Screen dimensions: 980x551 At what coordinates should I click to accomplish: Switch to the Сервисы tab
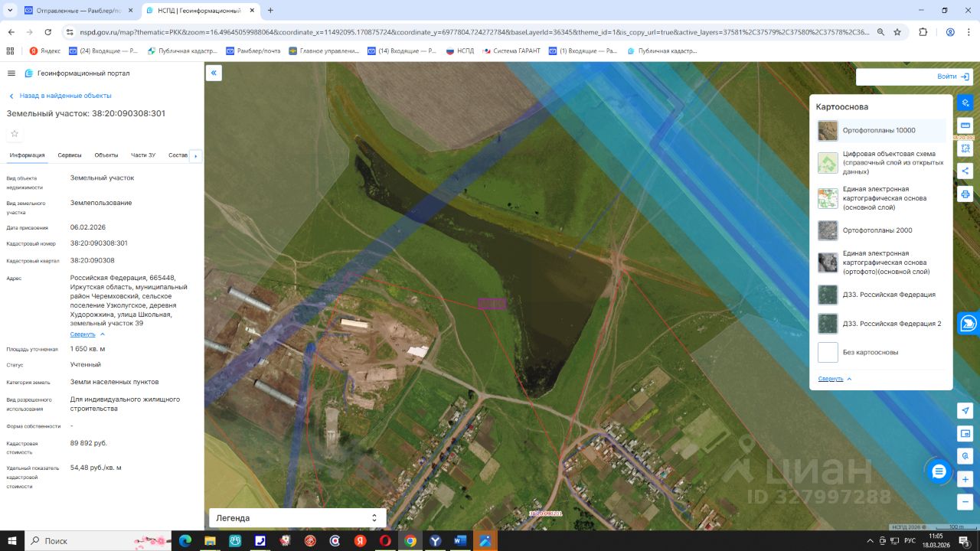pyautogui.click(x=70, y=155)
